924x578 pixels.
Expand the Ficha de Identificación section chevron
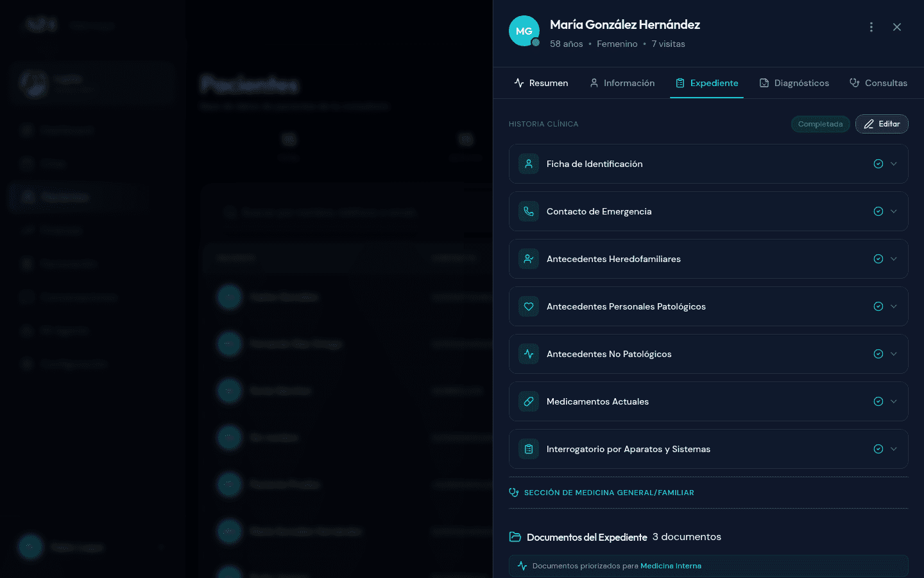tap(894, 164)
